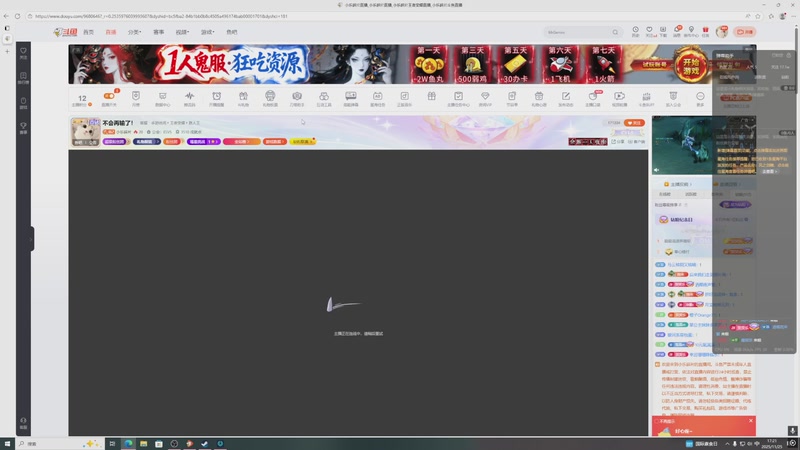Click the streamer avatar thumbnail
800x450 pixels.
(85, 132)
